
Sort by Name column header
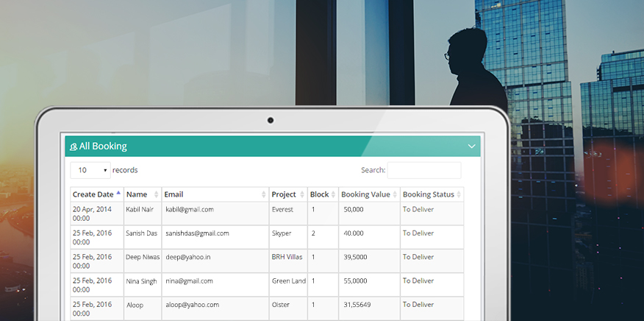click(x=143, y=194)
